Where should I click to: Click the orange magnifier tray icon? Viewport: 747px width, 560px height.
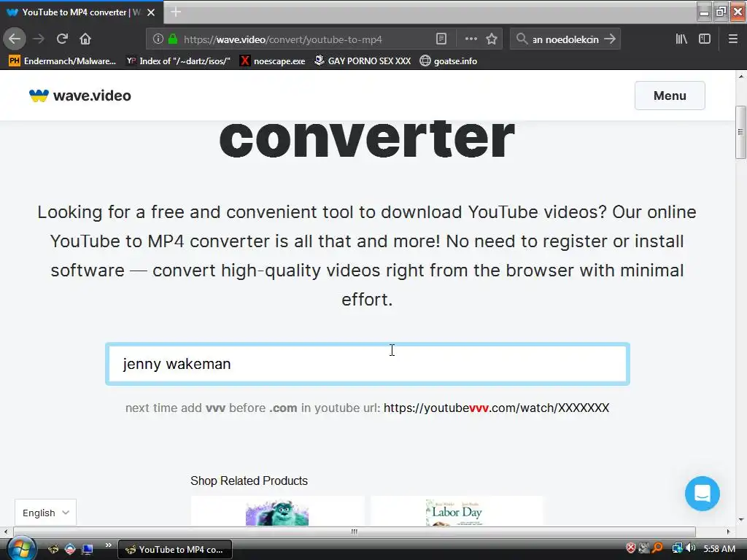(x=658, y=548)
